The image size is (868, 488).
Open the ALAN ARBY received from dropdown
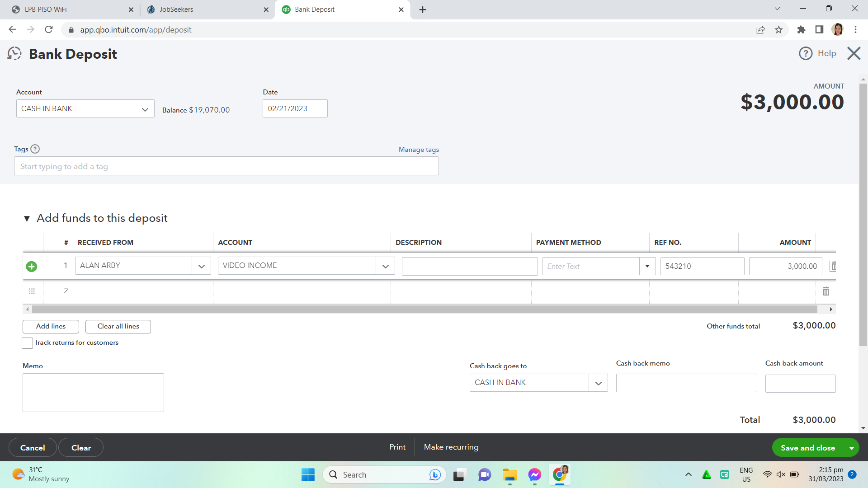click(x=201, y=266)
